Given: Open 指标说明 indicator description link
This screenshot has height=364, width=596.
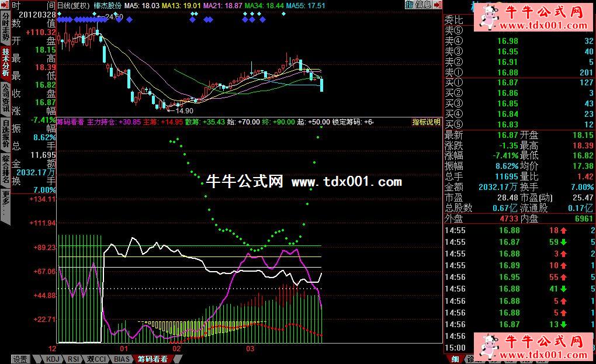Looking at the screenshot, I should 426,122.
